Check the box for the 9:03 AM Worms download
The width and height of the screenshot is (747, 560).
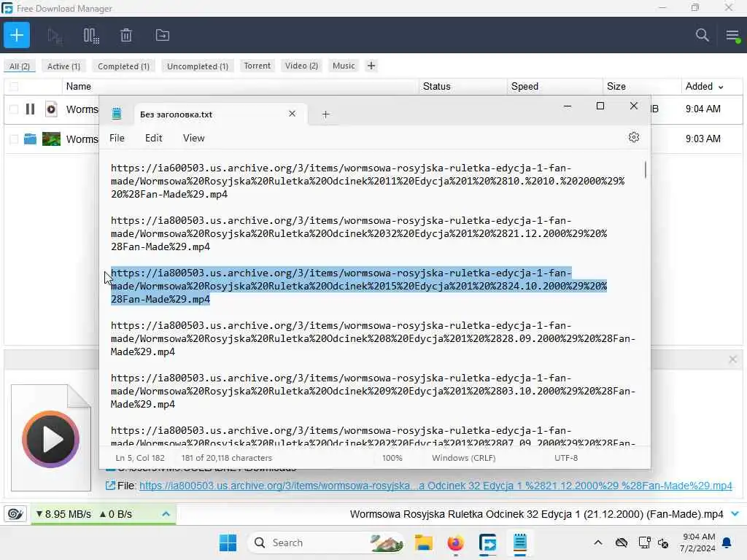tap(14, 139)
